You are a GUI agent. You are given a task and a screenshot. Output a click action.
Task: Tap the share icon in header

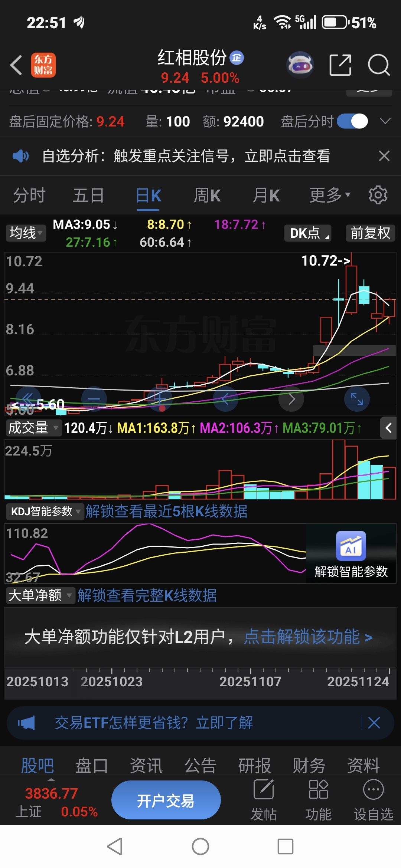[340, 65]
